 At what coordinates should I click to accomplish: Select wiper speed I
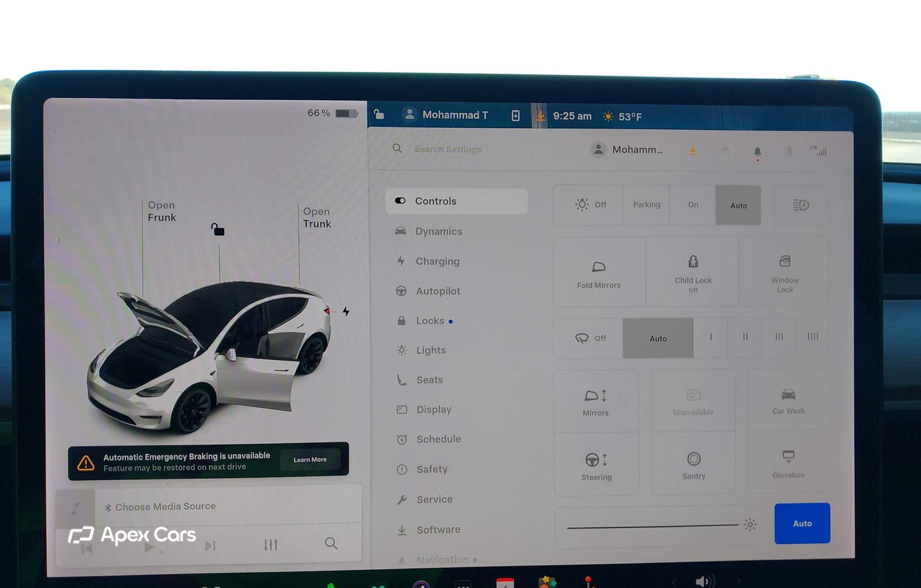pos(711,337)
